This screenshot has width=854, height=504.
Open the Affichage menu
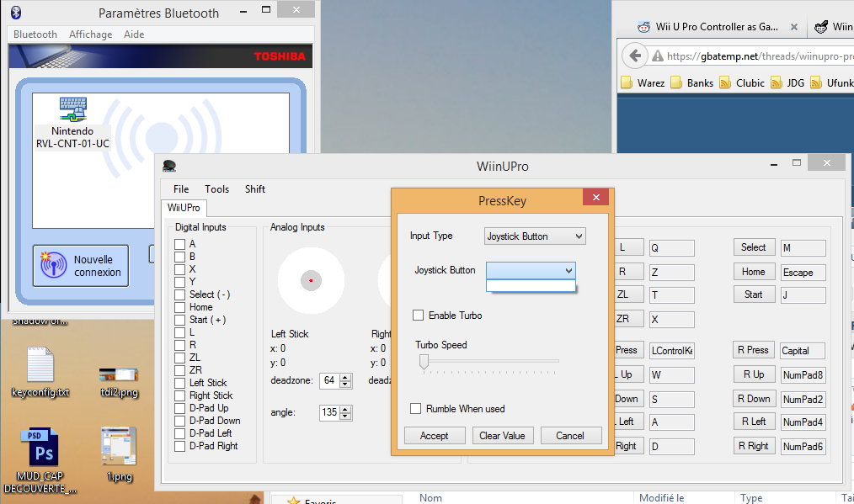[x=90, y=34]
